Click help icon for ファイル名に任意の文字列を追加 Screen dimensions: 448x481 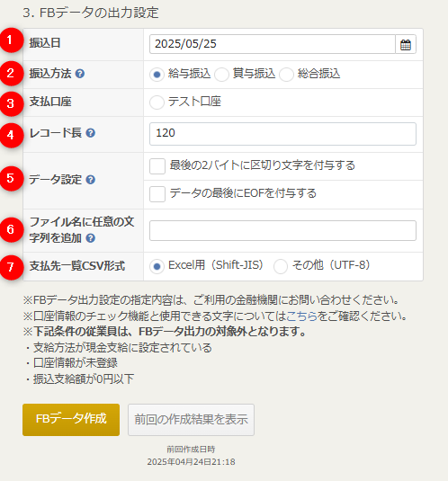coord(90,238)
